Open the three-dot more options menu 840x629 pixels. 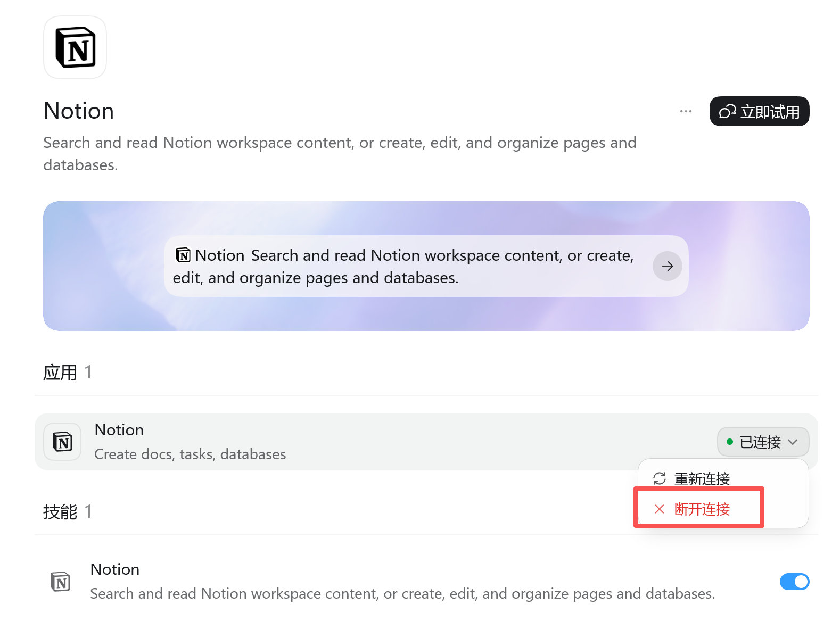pyautogui.click(x=686, y=111)
